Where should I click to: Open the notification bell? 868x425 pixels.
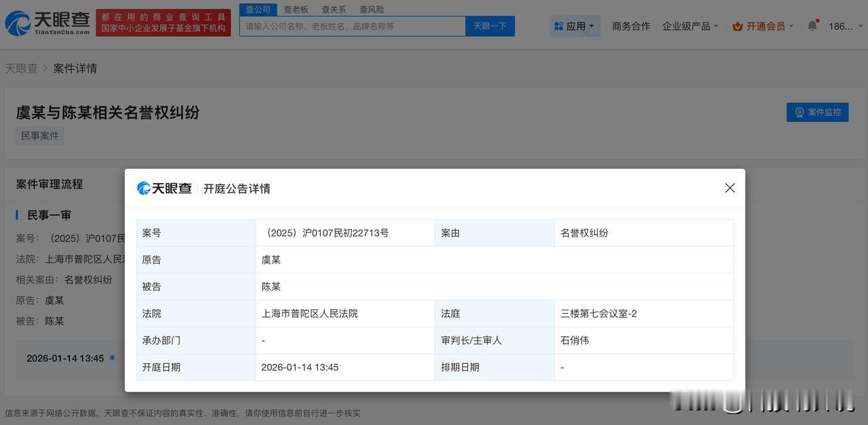(812, 26)
